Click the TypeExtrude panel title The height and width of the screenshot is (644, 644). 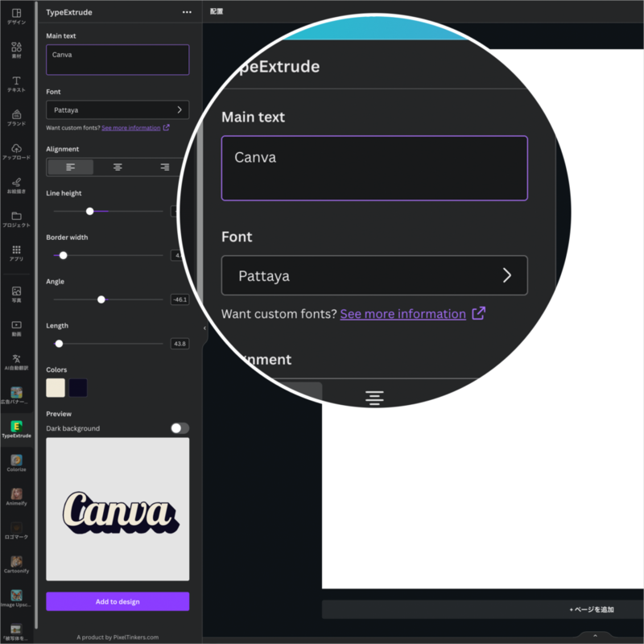coord(69,12)
